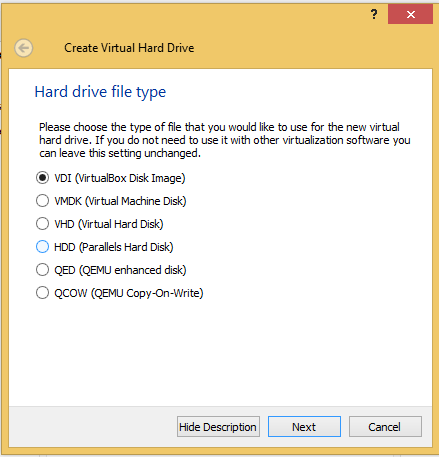Click the 'QEMU enhanced disk' label text
Viewport: 439px width, 457px height.
132,270
